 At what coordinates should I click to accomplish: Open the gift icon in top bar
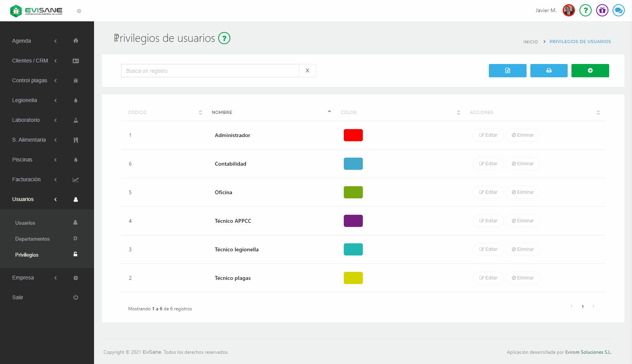(x=602, y=10)
